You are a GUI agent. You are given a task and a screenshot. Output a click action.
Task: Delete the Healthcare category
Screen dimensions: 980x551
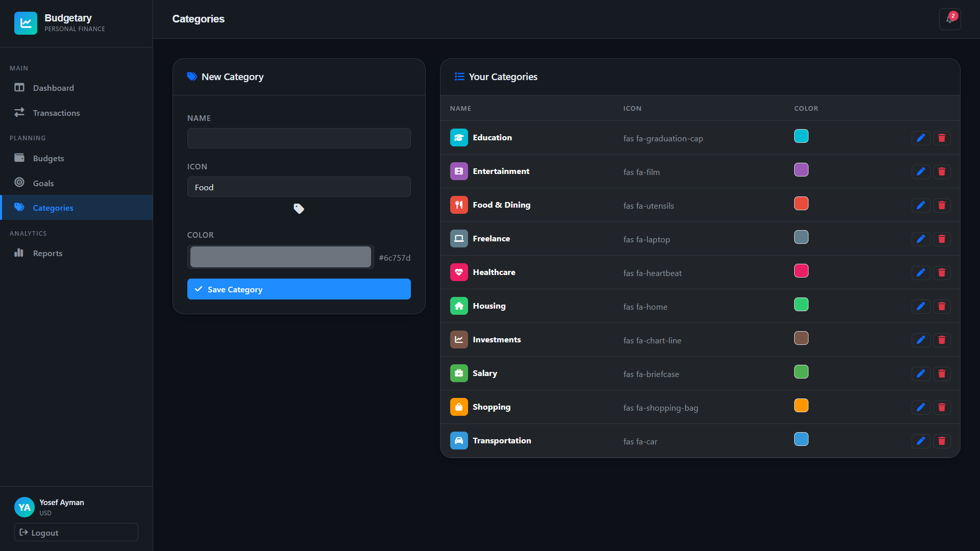pos(942,272)
